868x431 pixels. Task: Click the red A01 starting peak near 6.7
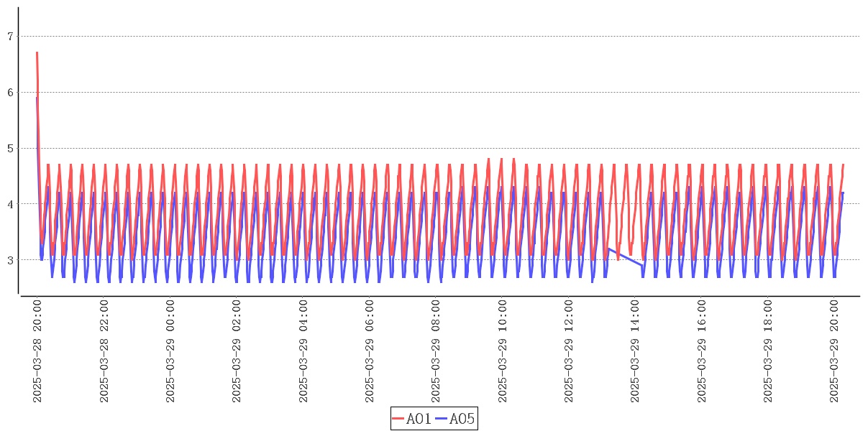(37, 53)
